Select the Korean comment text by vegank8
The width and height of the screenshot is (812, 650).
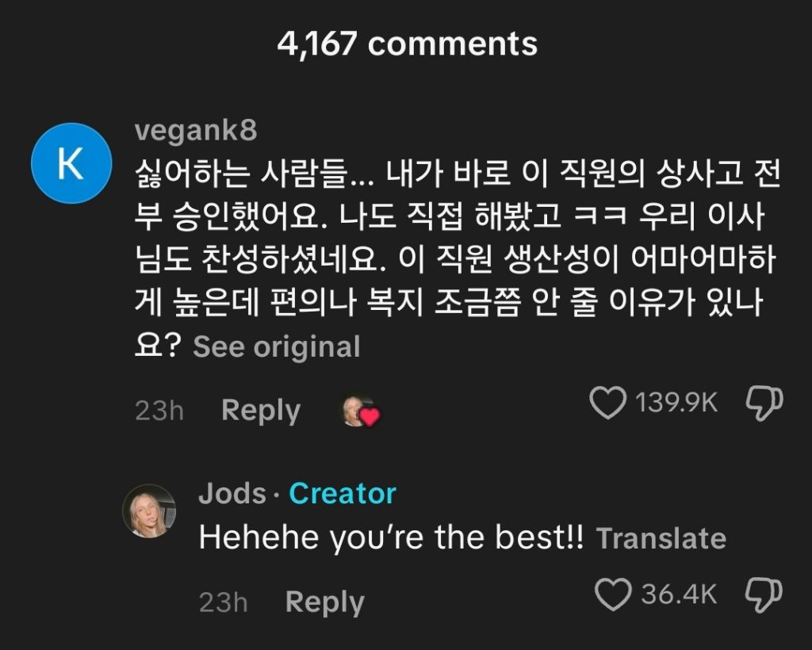coord(452,262)
